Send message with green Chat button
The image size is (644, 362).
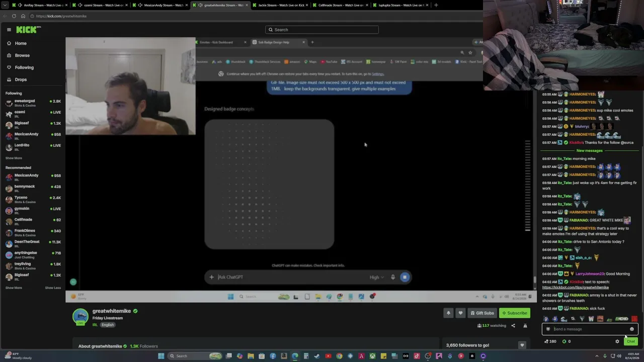click(630, 341)
